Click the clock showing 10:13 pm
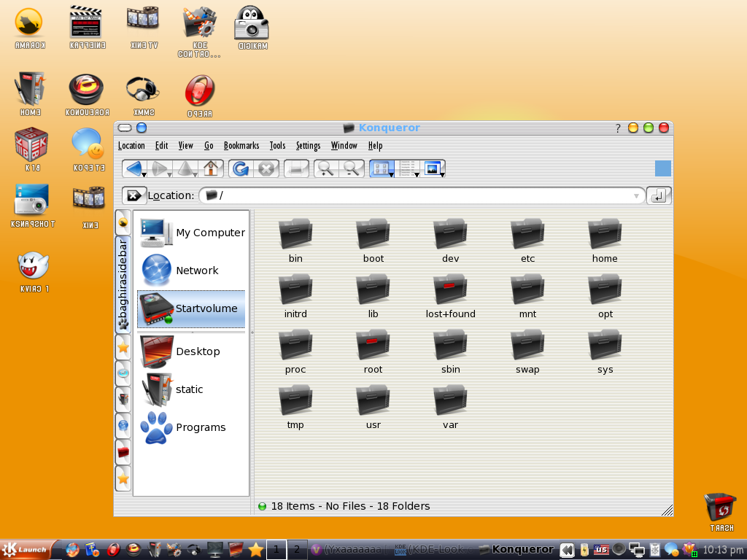The width and height of the screenshot is (747, 560). 724,550
